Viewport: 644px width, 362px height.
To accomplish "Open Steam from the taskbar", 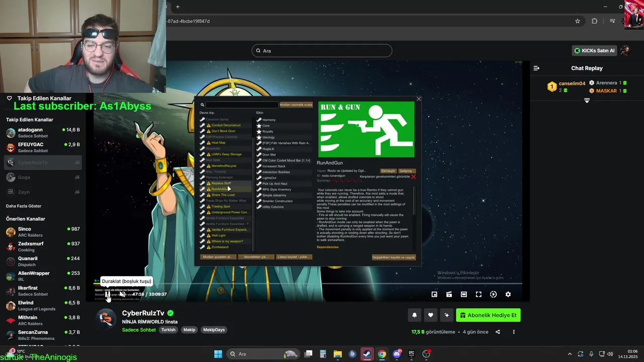I will (x=367, y=354).
